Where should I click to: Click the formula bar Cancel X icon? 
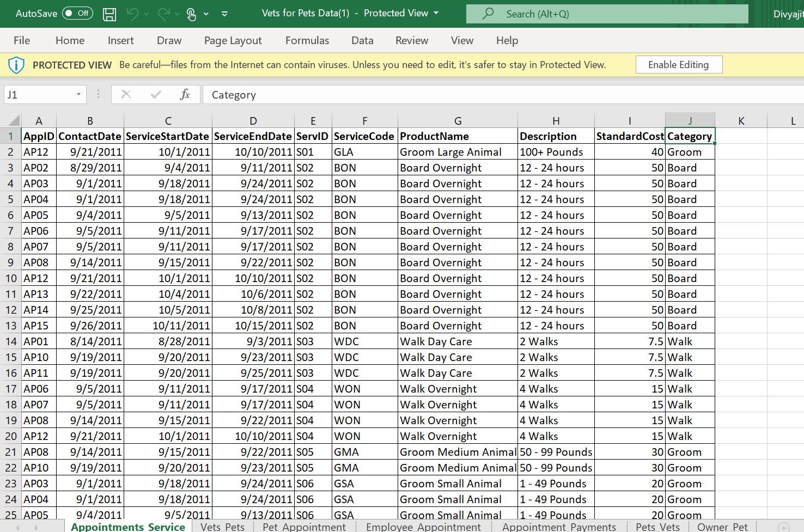(x=126, y=95)
